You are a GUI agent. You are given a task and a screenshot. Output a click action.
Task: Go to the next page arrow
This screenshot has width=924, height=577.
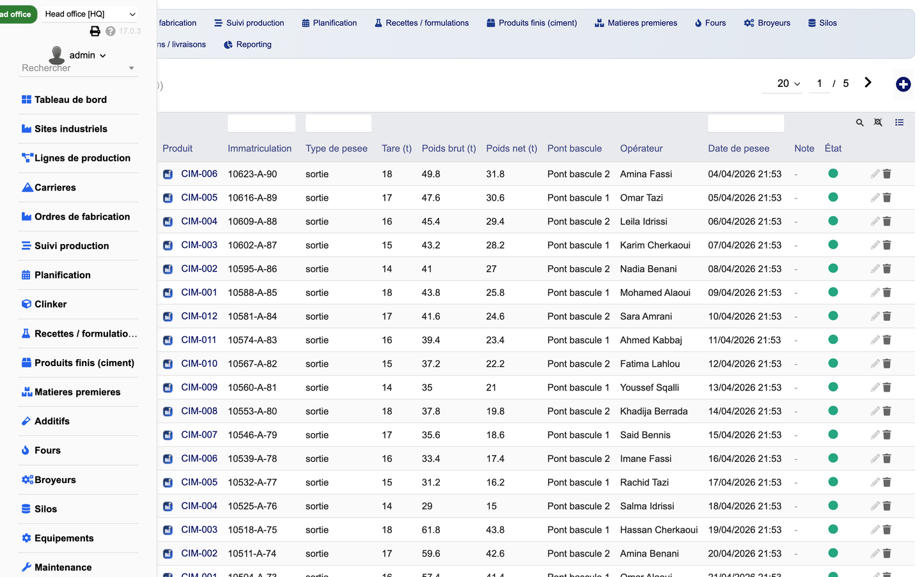click(x=868, y=82)
